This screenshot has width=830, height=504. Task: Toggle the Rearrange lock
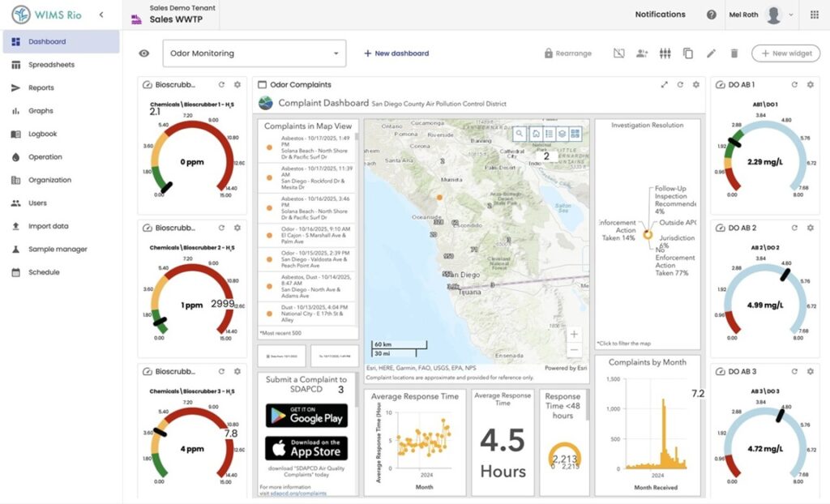pos(568,53)
